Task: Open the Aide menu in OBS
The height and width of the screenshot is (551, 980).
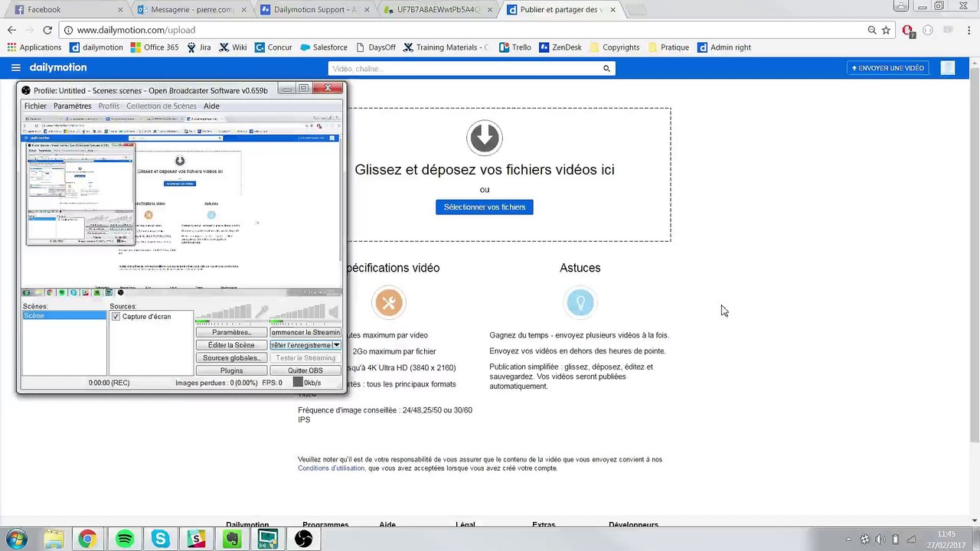Action: 211,106
